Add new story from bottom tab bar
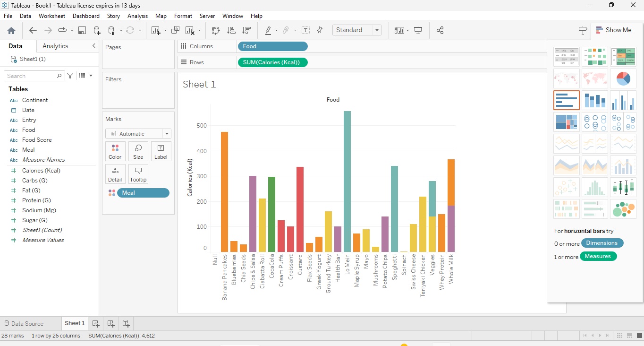This screenshot has height=346, width=644. point(126,324)
